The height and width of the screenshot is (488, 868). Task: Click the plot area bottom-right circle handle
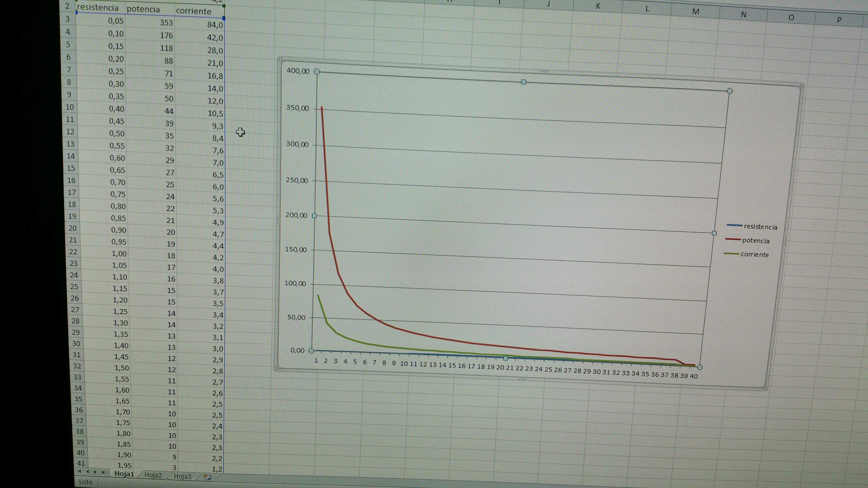pos(699,367)
